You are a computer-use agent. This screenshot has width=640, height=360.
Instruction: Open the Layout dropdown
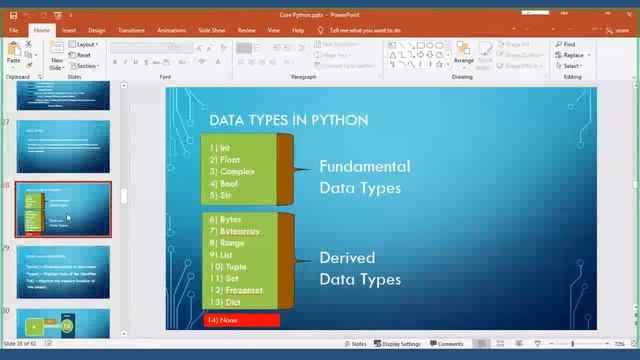tap(84, 44)
